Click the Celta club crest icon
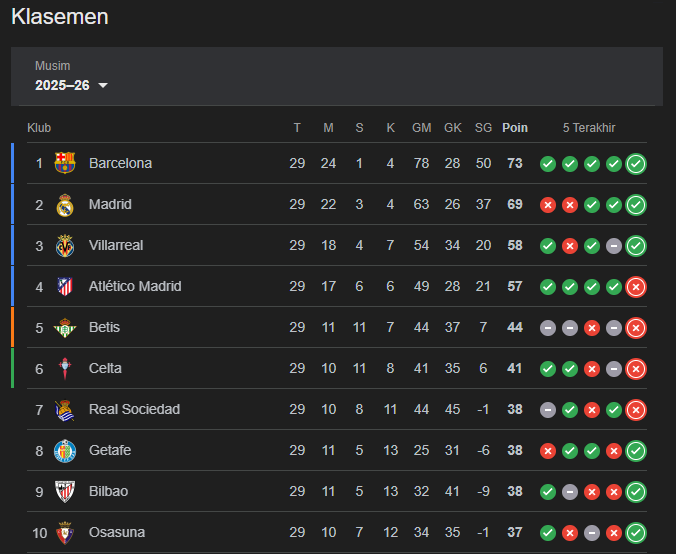 65,368
